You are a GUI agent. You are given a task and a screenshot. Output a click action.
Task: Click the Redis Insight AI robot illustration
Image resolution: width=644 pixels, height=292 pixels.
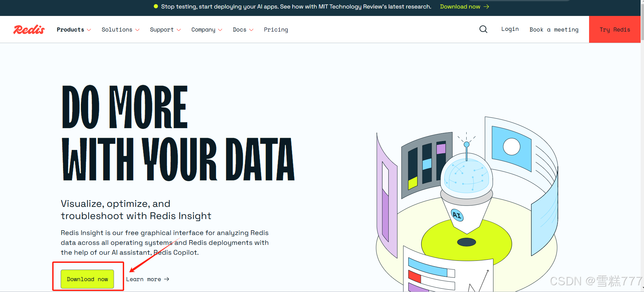coord(467,203)
